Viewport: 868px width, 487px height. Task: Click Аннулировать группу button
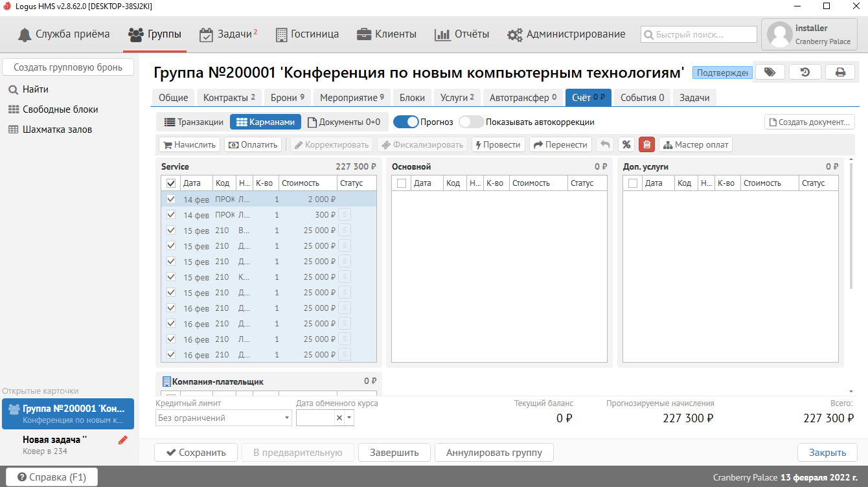click(494, 453)
